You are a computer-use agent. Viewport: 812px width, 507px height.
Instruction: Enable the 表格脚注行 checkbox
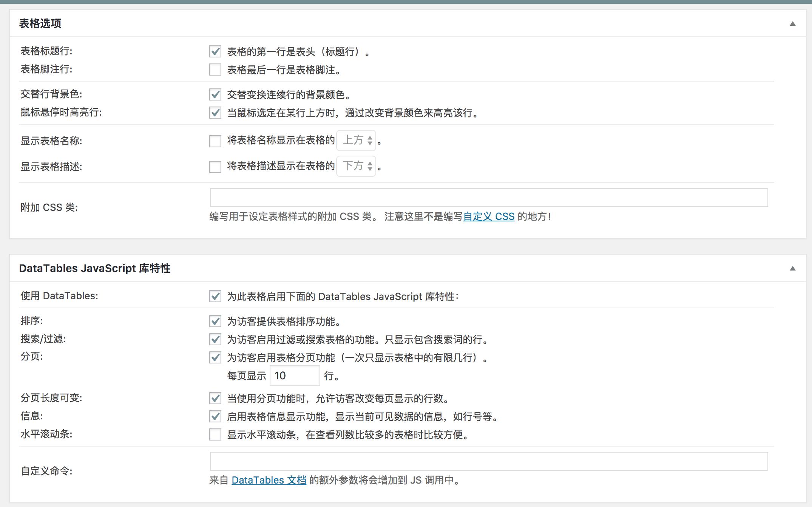click(215, 70)
